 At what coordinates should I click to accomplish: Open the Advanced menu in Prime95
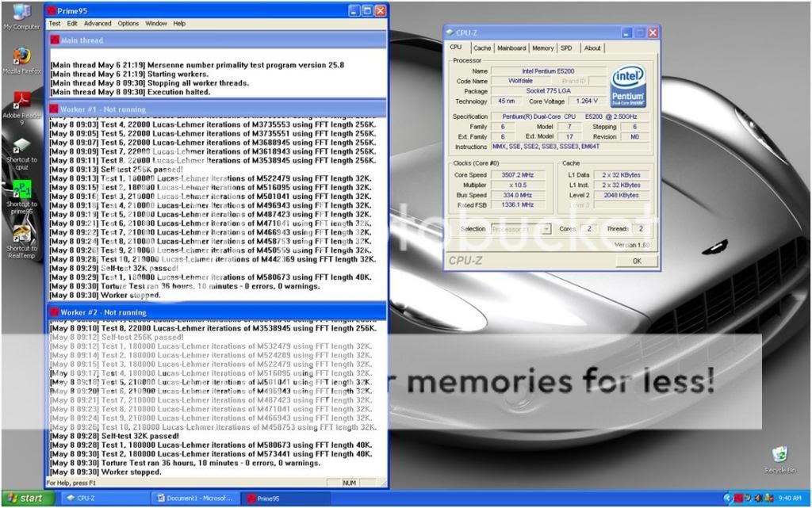pos(98,23)
